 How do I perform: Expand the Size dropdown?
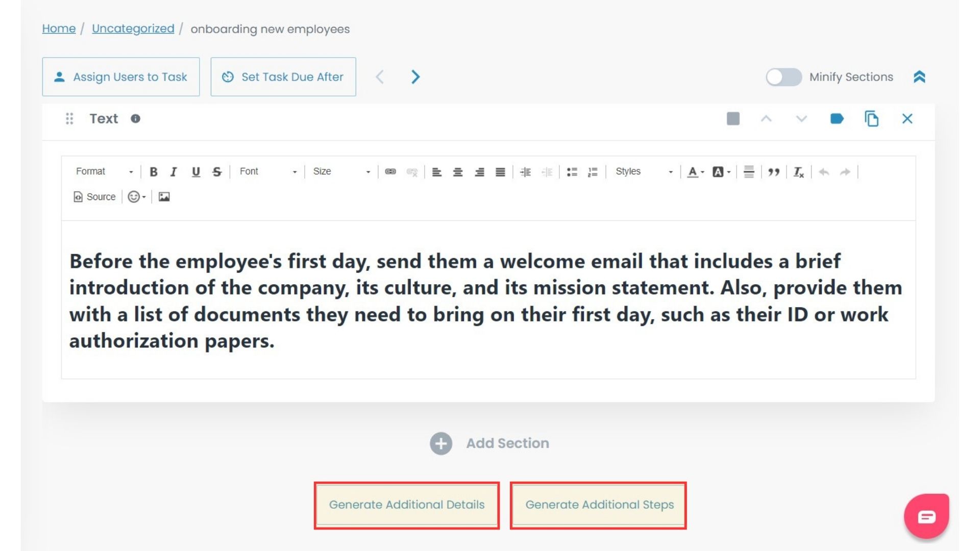(341, 171)
